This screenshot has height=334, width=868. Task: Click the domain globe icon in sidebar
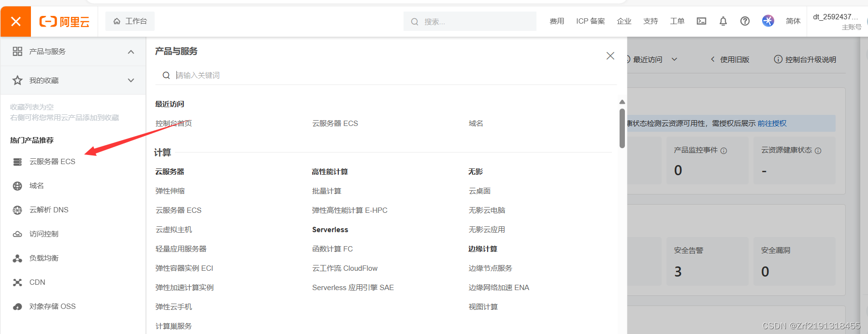tap(17, 186)
